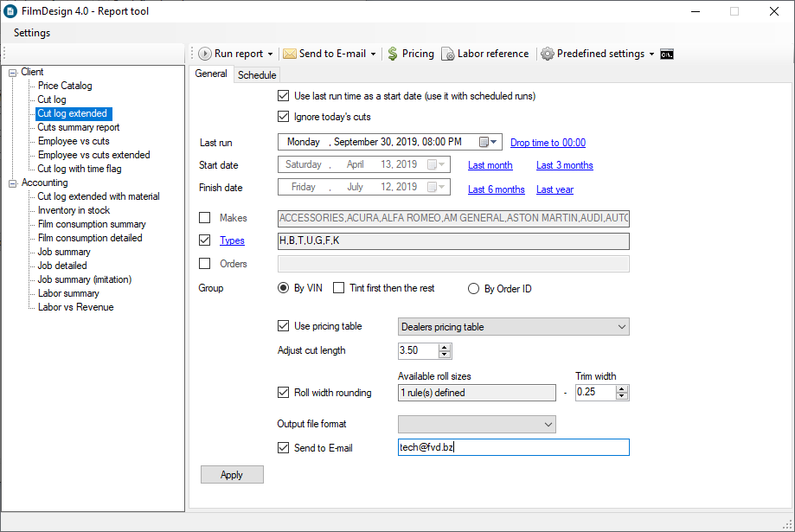Collapse the Client tree node
Viewport: 795px width, 532px height.
[x=13, y=73]
